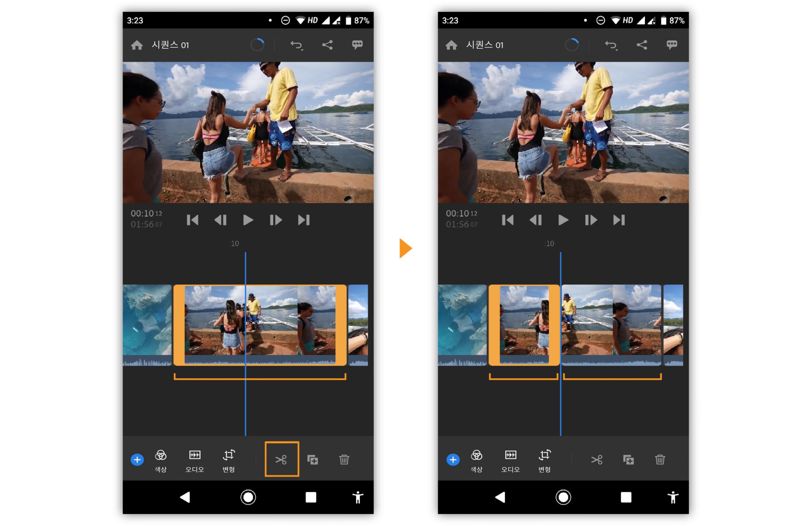Tap undo arrow in left phone header
This screenshot has height=526, width=812.
point(296,45)
